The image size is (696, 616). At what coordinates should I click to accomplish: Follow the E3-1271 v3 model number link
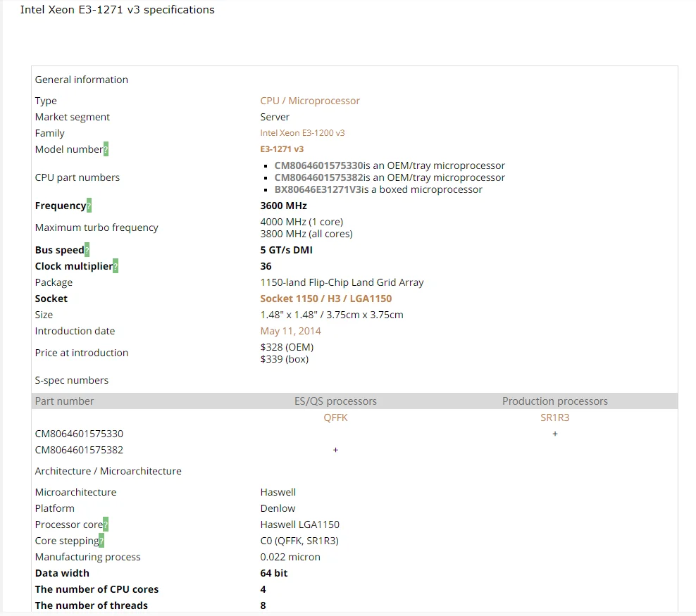click(x=282, y=149)
